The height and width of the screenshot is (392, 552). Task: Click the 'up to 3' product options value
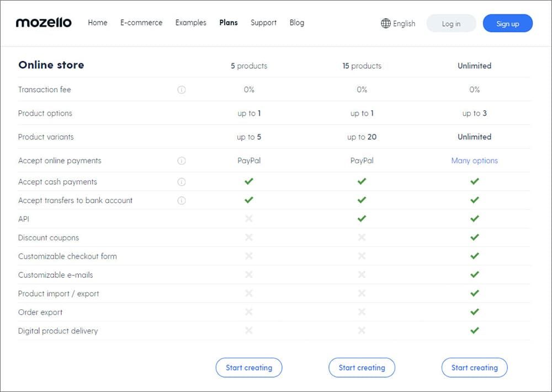click(x=475, y=114)
